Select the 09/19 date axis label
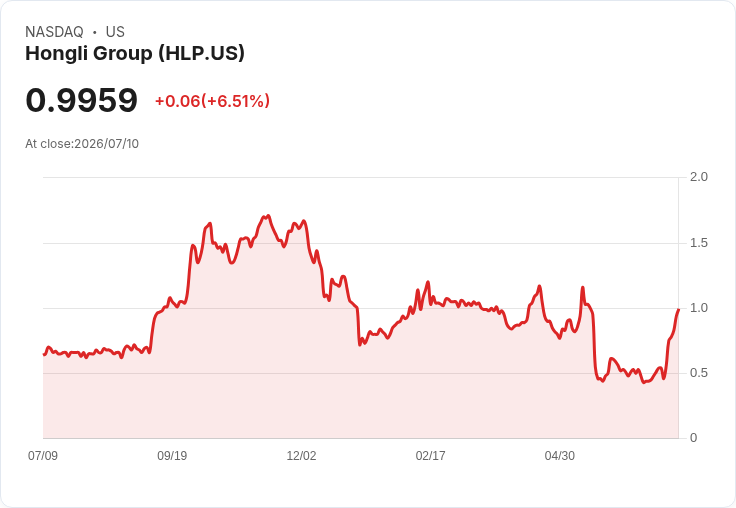Image resolution: width=736 pixels, height=508 pixels. 172,455
